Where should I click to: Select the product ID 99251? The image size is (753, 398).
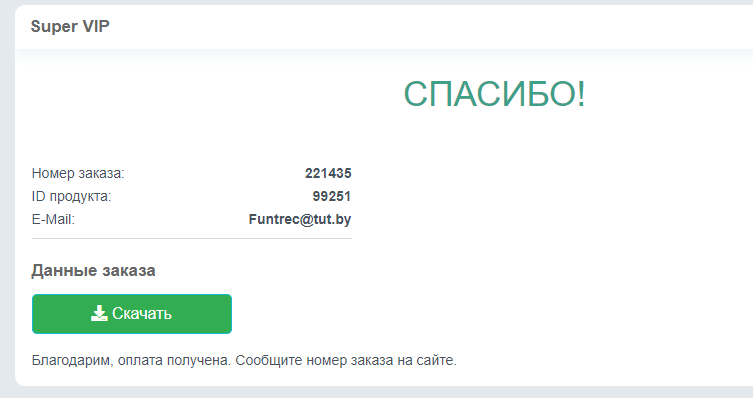coord(332,196)
